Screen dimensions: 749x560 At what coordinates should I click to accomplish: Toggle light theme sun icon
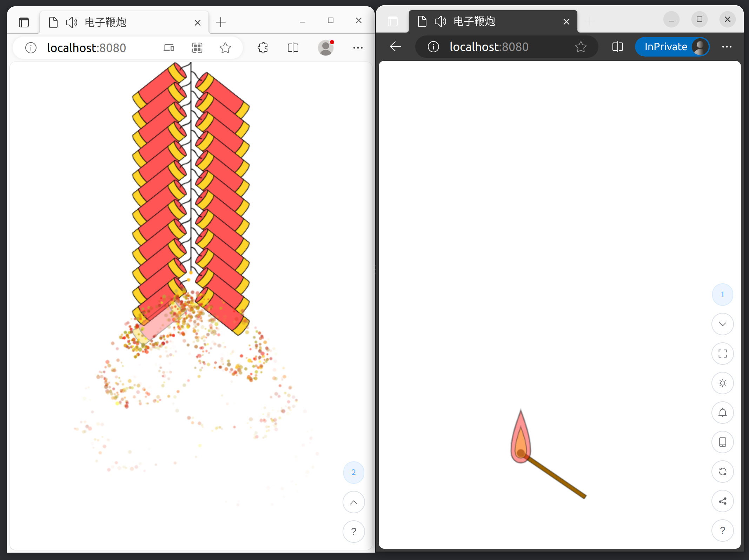coord(722,383)
